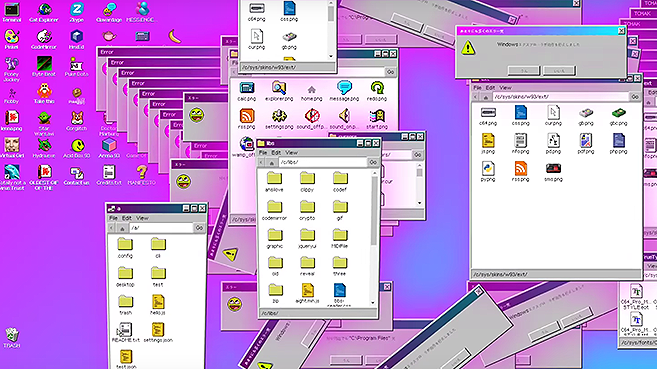Open View menu in the /a/ window
657x369 pixels.
(x=142, y=218)
